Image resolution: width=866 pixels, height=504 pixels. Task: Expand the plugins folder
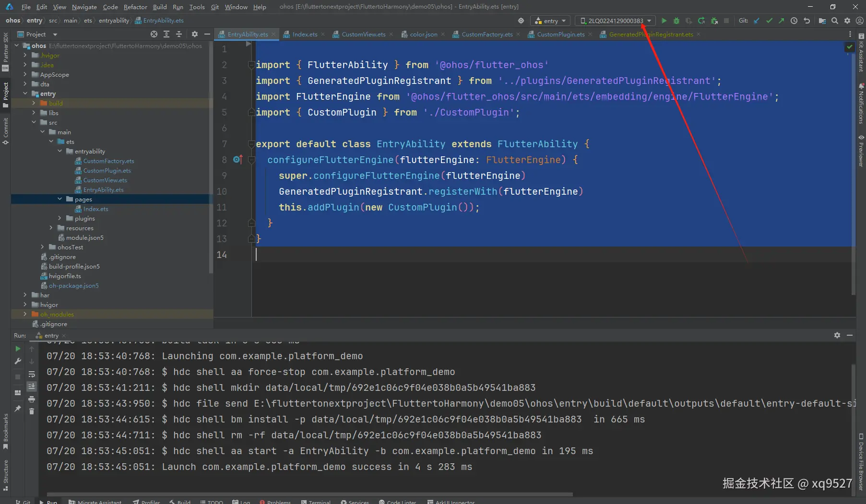click(59, 218)
